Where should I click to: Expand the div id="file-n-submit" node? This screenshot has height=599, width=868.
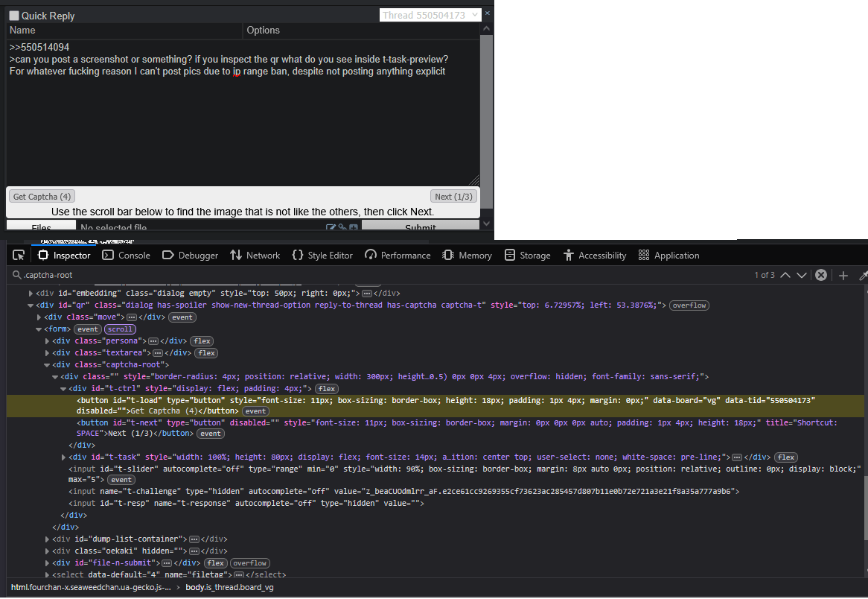pos(47,563)
